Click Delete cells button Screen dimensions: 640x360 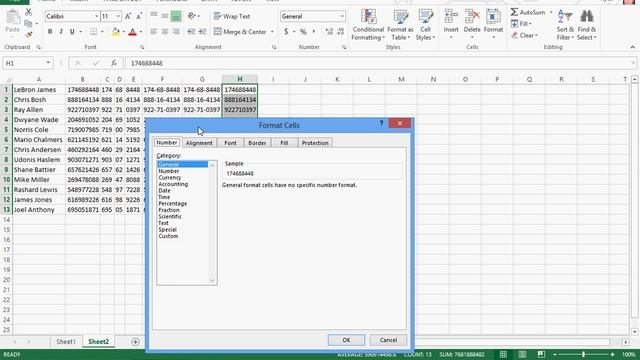[x=472, y=24]
